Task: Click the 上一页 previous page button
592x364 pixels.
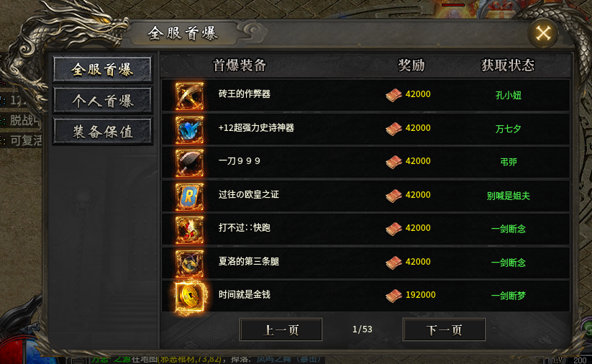Action: 281,330
